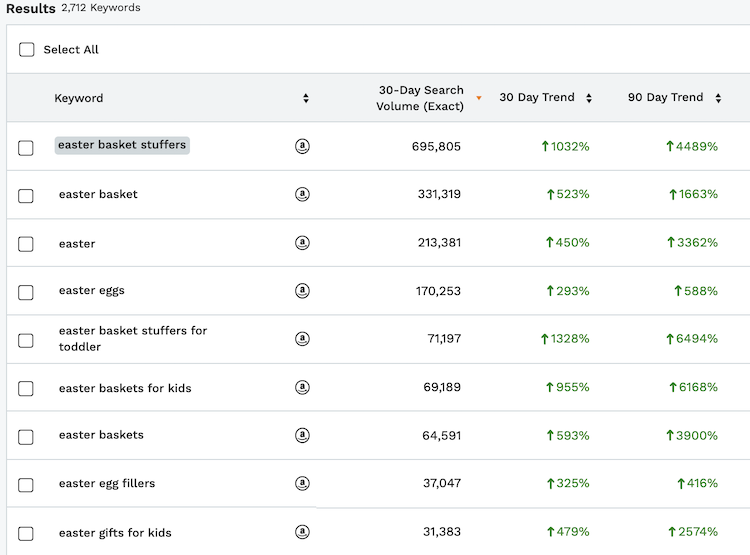This screenshot has height=555, width=750.
Task: Sort by 90 Day Trend column
Action: click(x=717, y=98)
